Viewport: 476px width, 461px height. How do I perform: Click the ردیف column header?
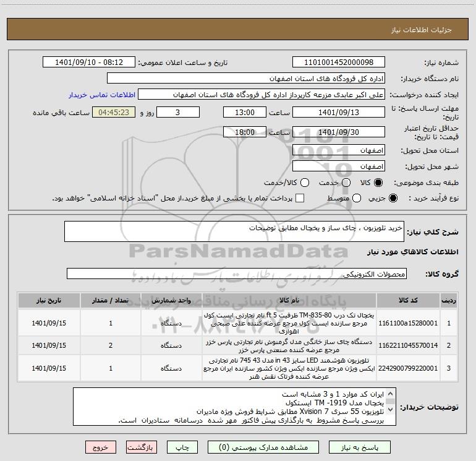[x=449, y=301]
